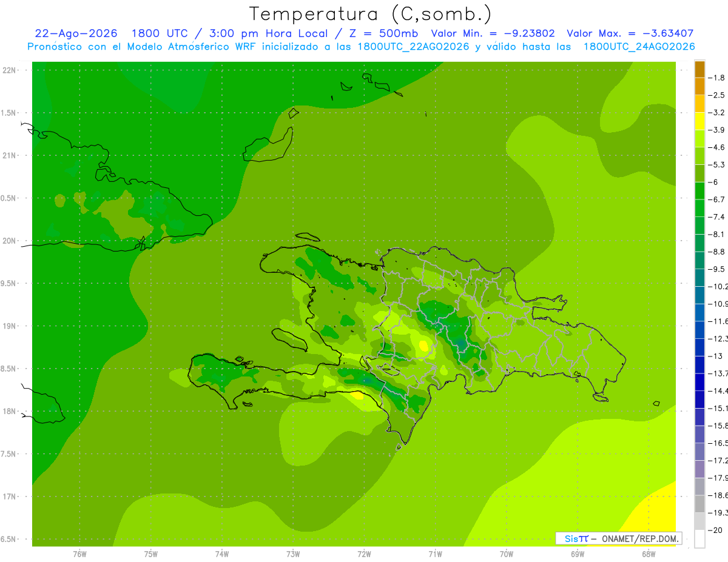Screen dimensions: 728x562
Task: Select the "-6" colorbar label
Action: coord(714,182)
